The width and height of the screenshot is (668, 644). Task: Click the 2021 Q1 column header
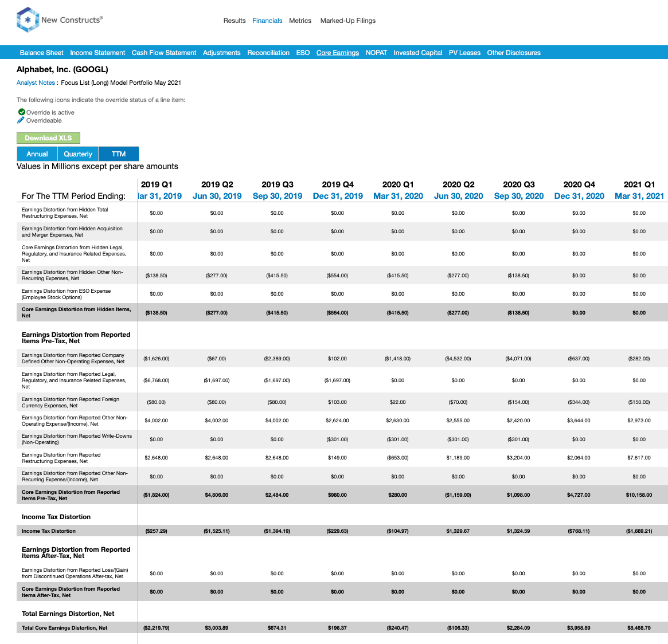click(639, 184)
